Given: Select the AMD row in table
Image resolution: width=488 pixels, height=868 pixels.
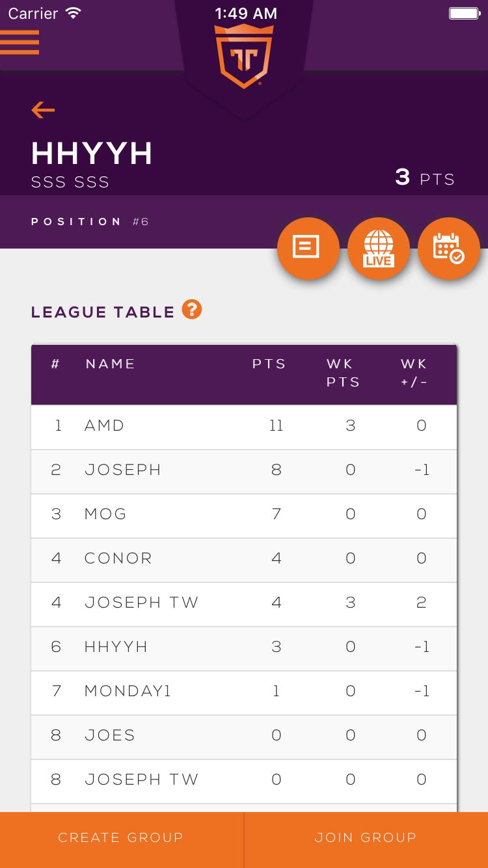Looking at the screenshot, I should point(244,426).
